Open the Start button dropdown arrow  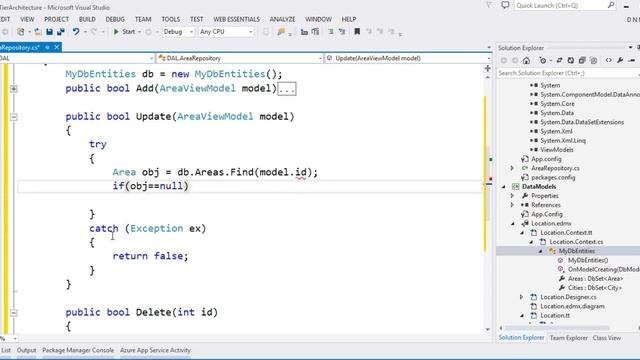tap(139, 32)
